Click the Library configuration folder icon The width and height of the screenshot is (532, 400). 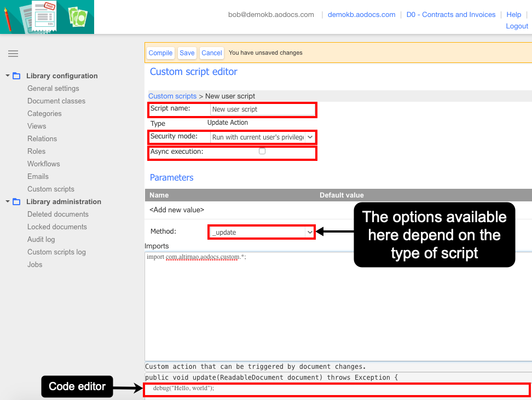pyautogui.click(x=16, y=76)
